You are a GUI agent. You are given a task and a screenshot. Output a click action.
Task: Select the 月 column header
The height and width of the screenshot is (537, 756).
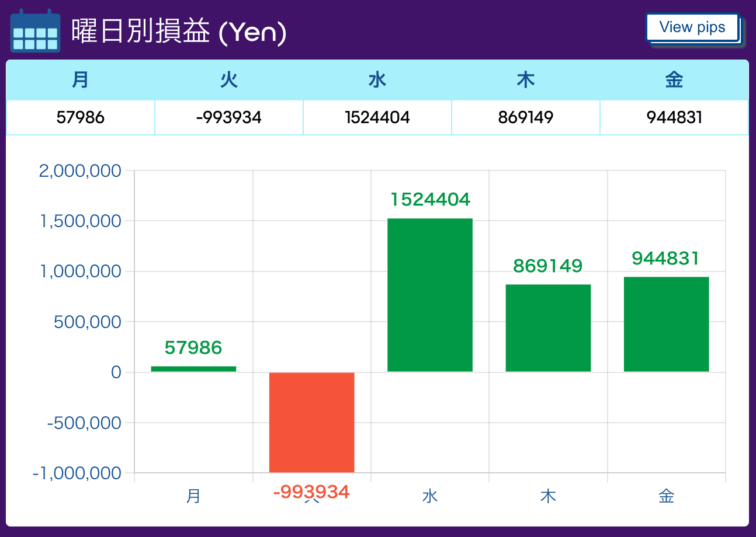tap(81, 80)
